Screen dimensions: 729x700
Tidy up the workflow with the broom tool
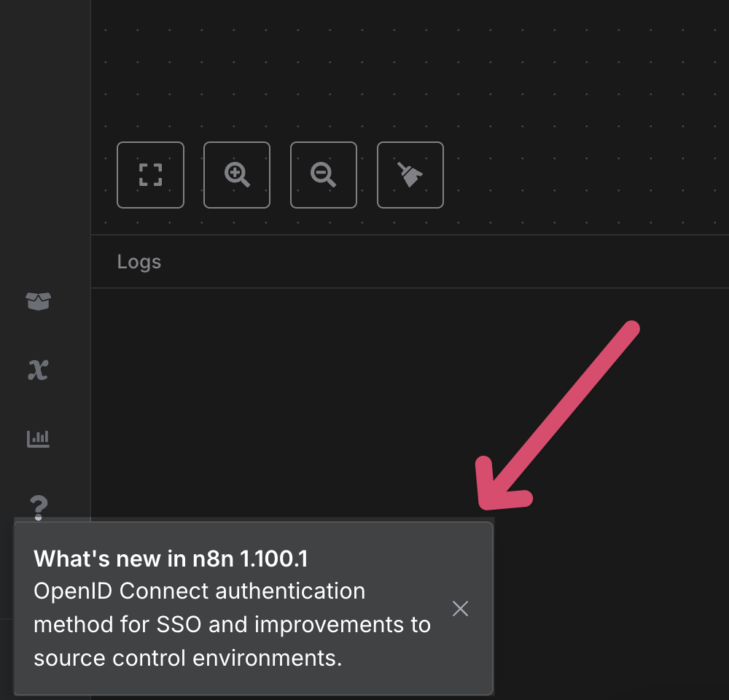coord(410,175)
